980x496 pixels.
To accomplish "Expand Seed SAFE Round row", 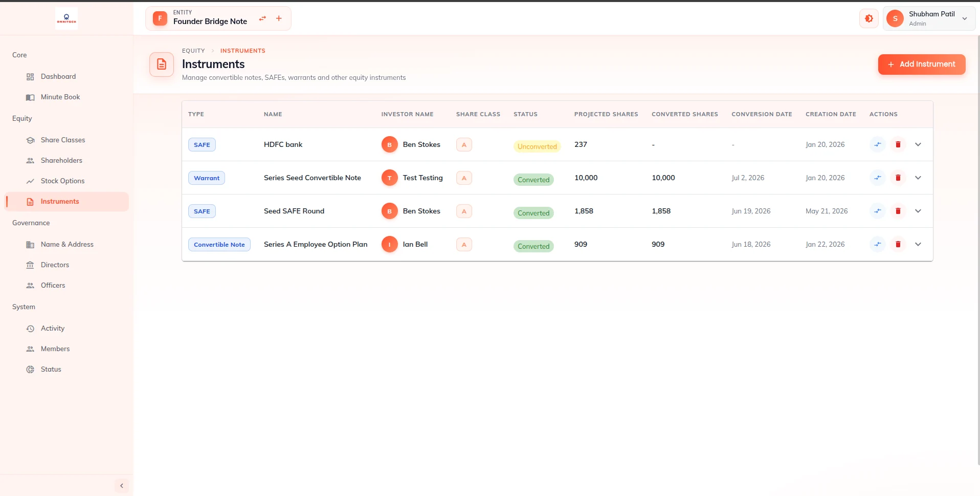I will point(918,211).
